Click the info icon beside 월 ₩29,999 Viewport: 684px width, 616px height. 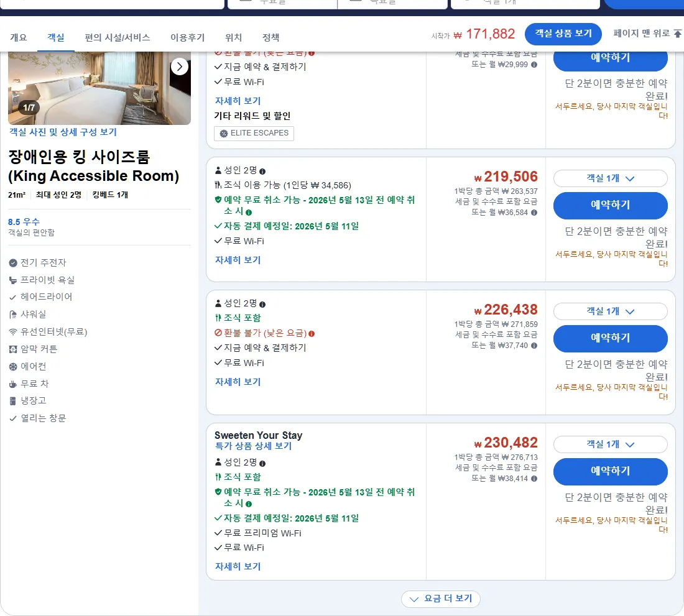[x=534, y=65]
